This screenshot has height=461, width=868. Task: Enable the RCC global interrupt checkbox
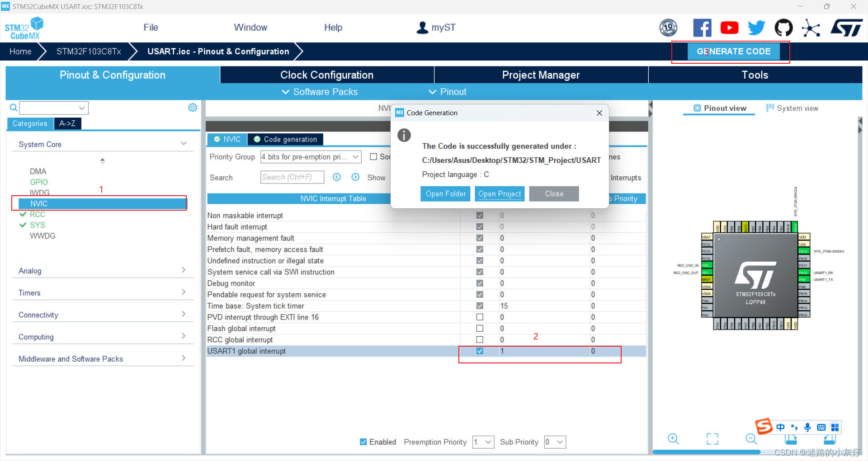tap(480, 340)
